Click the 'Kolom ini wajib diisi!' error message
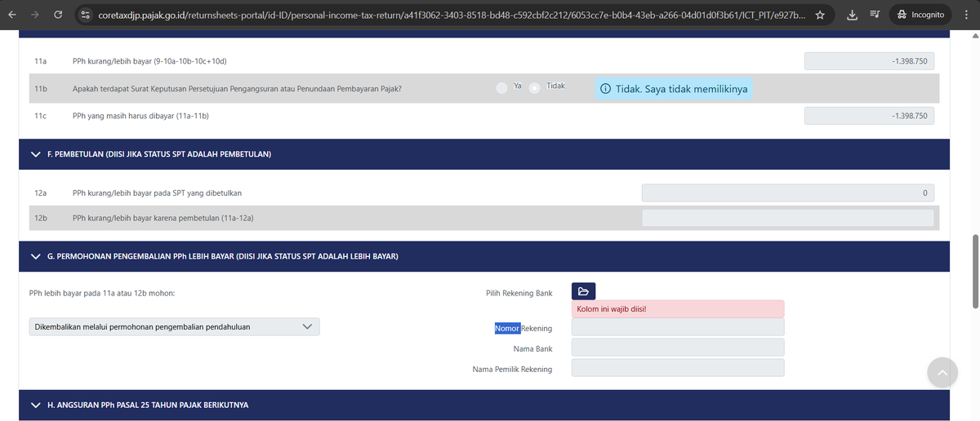Screen dimensions: 980x421 click(678, 309)
